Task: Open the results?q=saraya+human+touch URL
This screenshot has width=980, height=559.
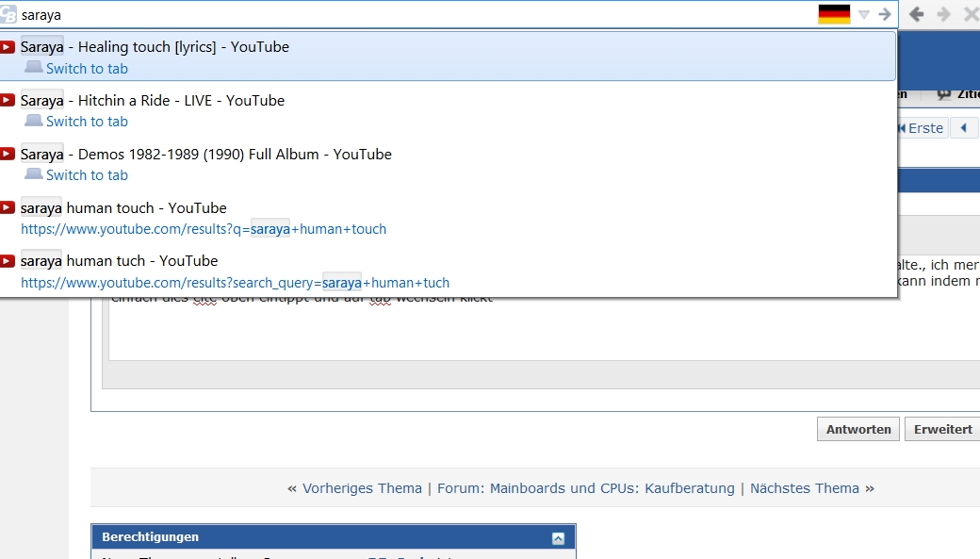Action: [x=204, y=229]
